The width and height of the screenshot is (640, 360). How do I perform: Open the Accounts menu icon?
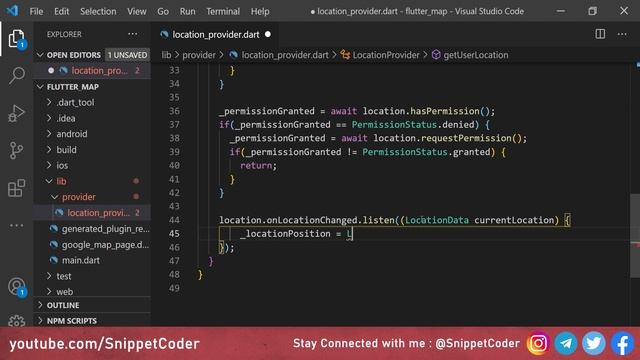pyautogui.click(x=16, y=287)
